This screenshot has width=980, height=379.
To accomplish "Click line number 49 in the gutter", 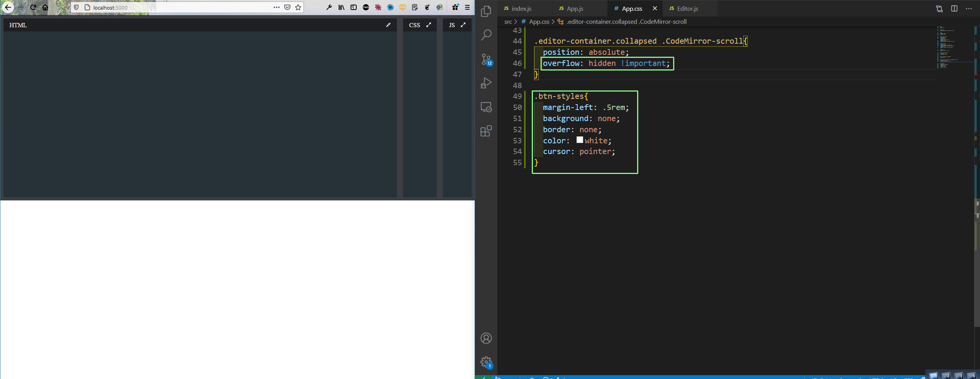I will 517,96.
